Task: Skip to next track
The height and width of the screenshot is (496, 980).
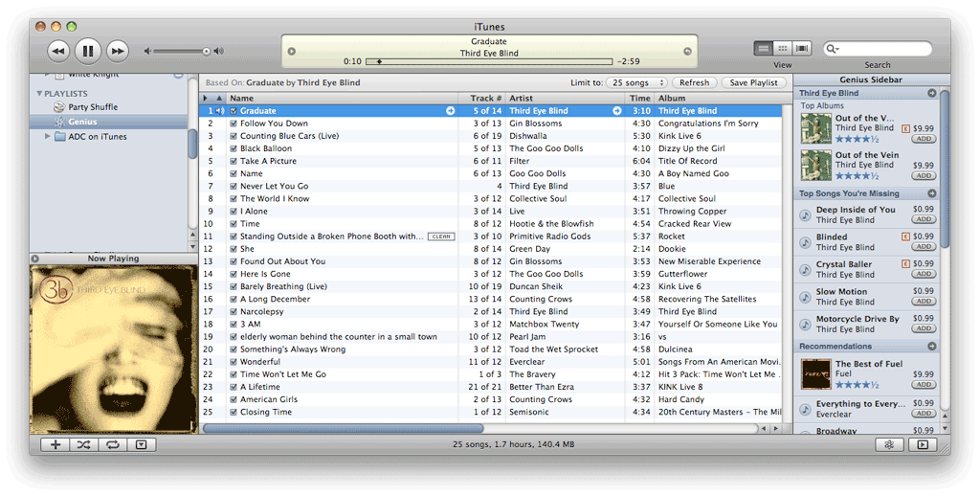Action: tap(118, 52)
